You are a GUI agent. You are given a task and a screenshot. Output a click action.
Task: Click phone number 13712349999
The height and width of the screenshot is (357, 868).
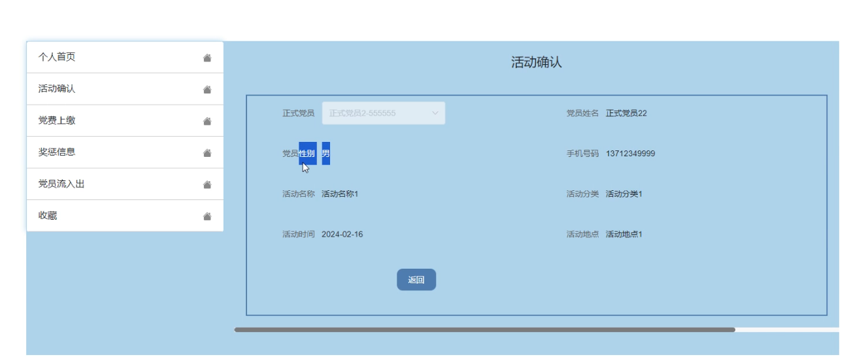630,154
